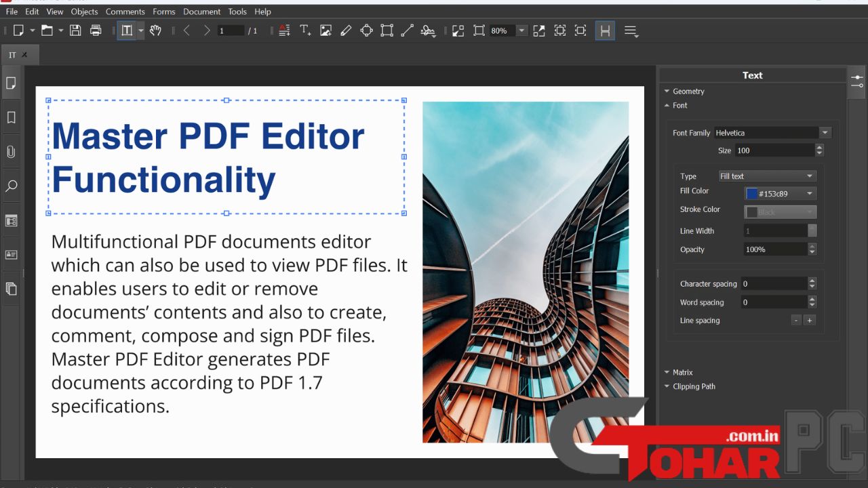
Task: Go to next page arrow
Action: (x=207, y=30)
